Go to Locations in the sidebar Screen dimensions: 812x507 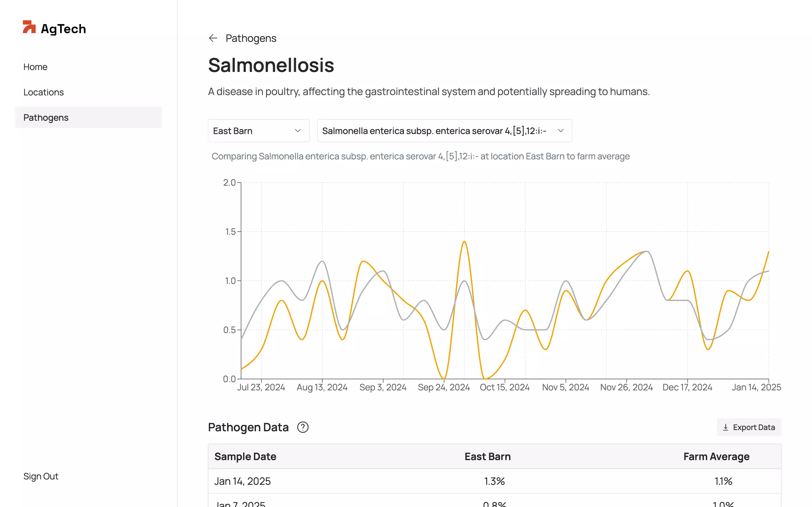pos(44,92)
